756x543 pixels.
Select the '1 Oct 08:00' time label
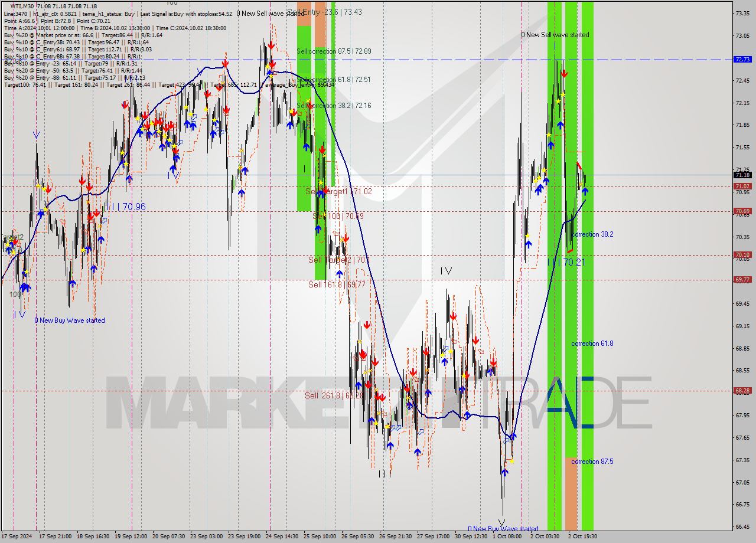coord(507,537)
